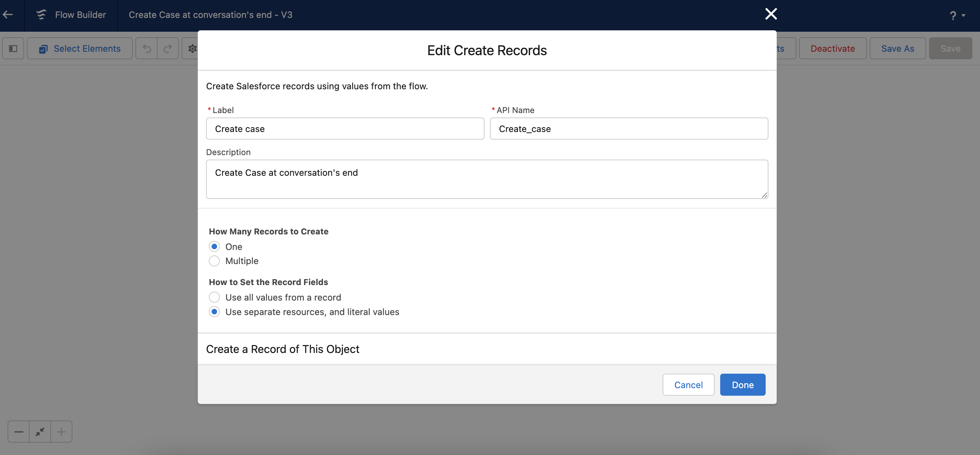Choose Use separate resources, and literal values
980x455 pixels.
[x=214, y=312]
